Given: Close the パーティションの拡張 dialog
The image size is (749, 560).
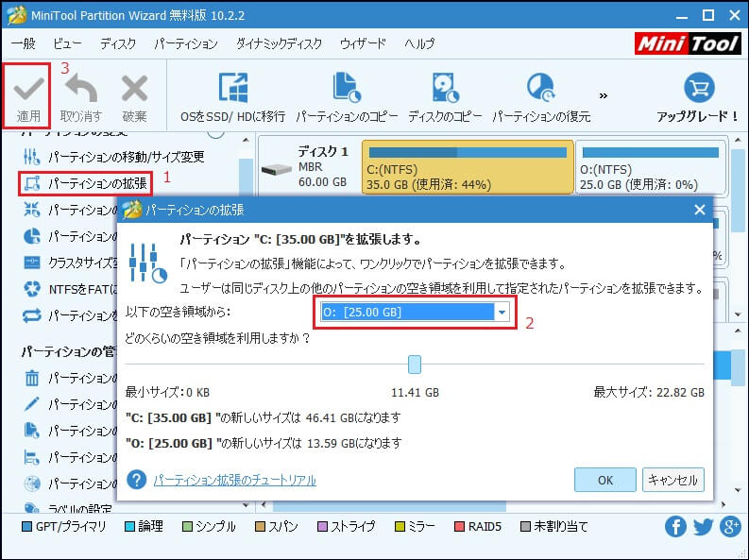Looking at the screenshot, I should click(x=700, y=210).
